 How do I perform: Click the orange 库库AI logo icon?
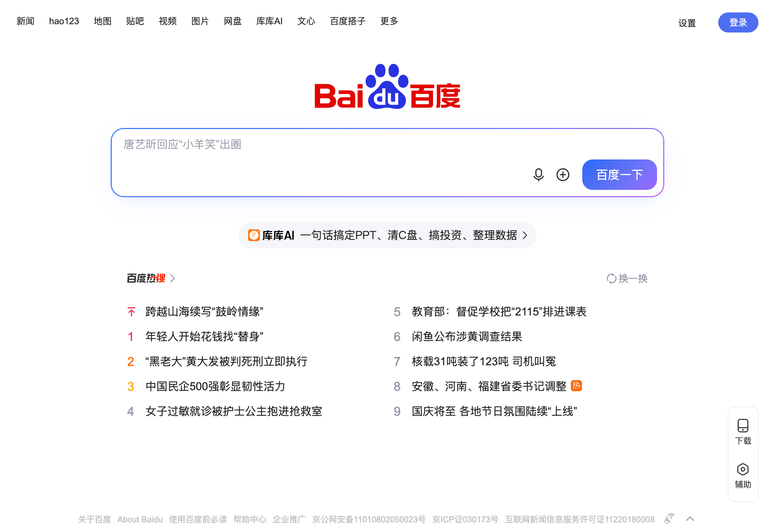point(254,235)
